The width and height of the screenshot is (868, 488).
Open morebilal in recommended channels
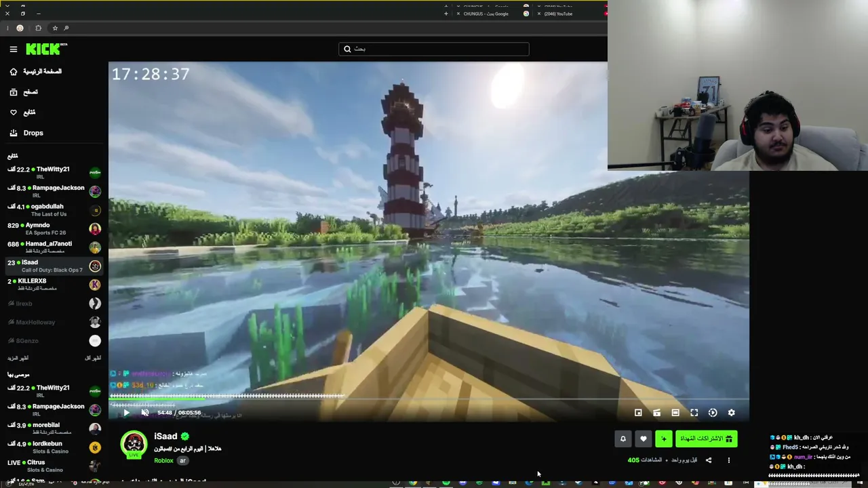(53, 428)
